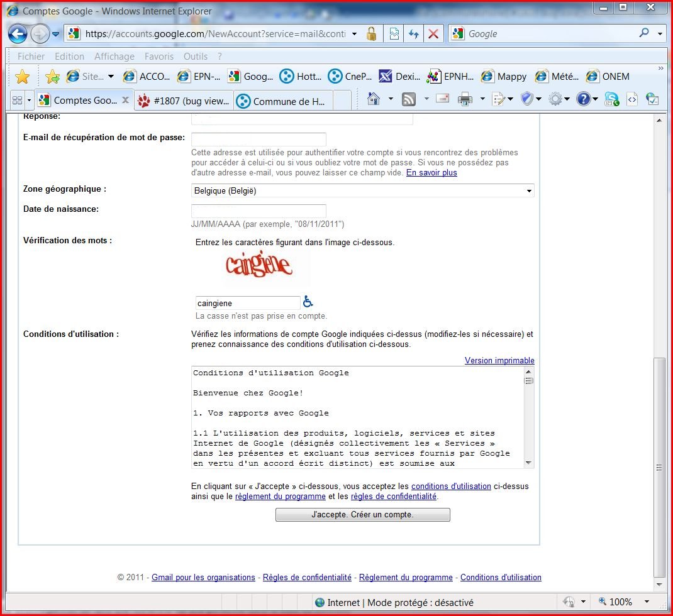
Task: Click the terms box scroll-down arrow
Action: [529, 463]
